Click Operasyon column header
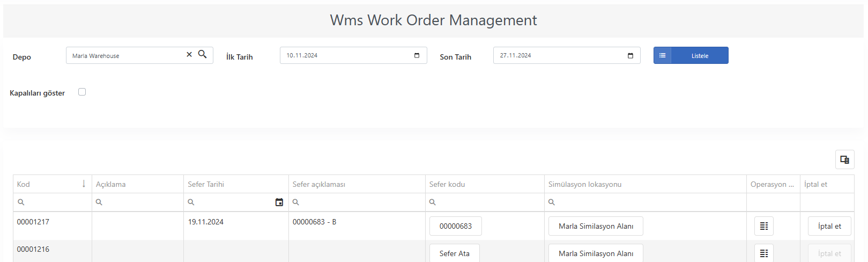The width and height of the screenshot is (868, 262). tap(773, 184)
